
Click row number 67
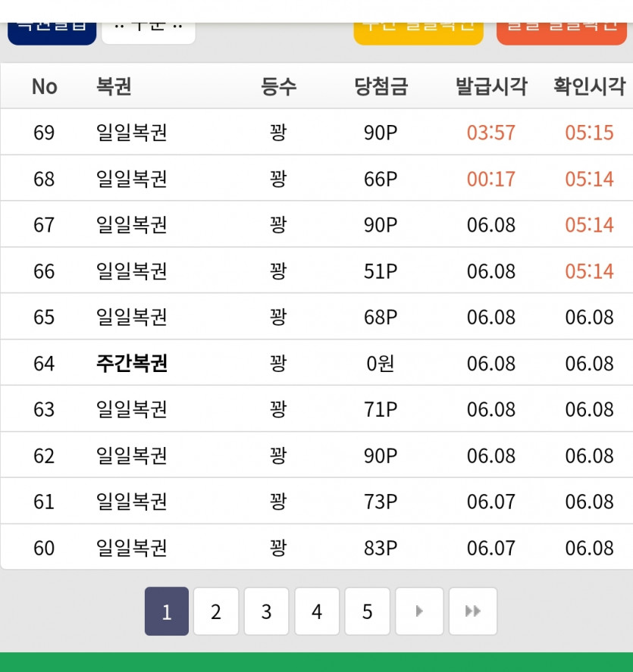pos(44,225)
